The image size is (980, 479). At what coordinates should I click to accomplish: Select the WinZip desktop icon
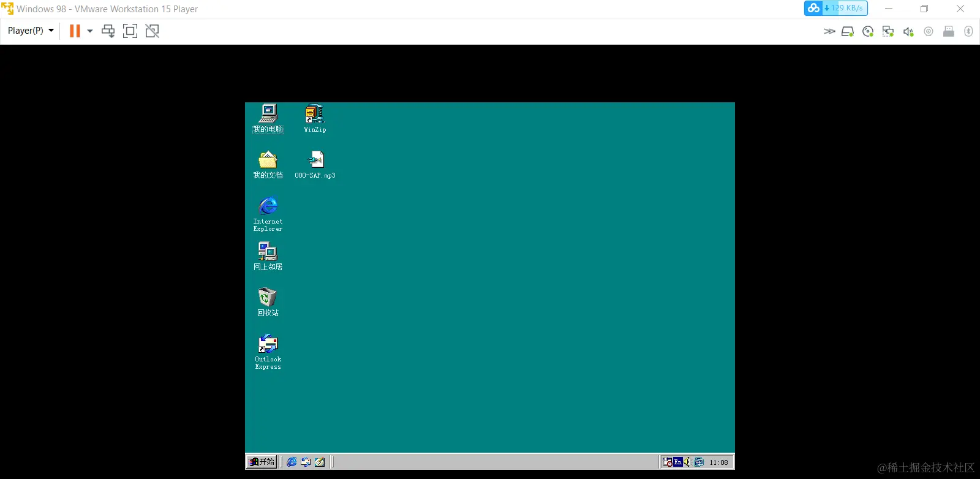tap(315, 119)
